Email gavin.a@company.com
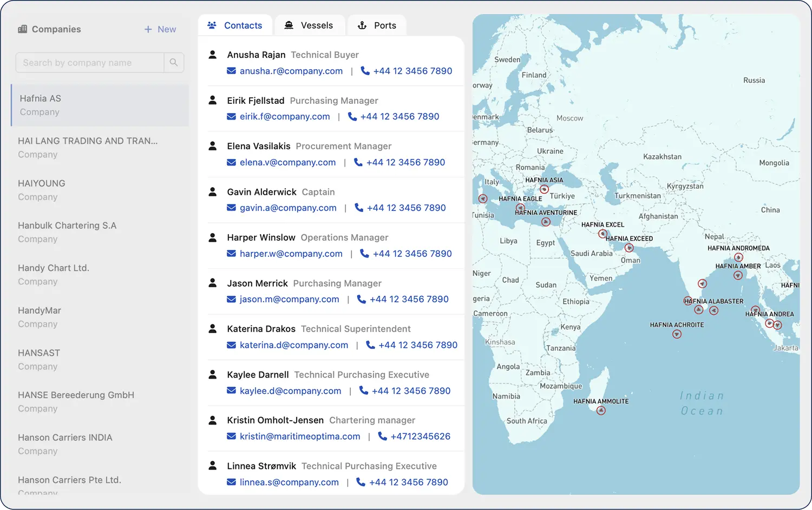Viewport: 812px width, 510px height. pyautogui.click(x=288, y=208)
